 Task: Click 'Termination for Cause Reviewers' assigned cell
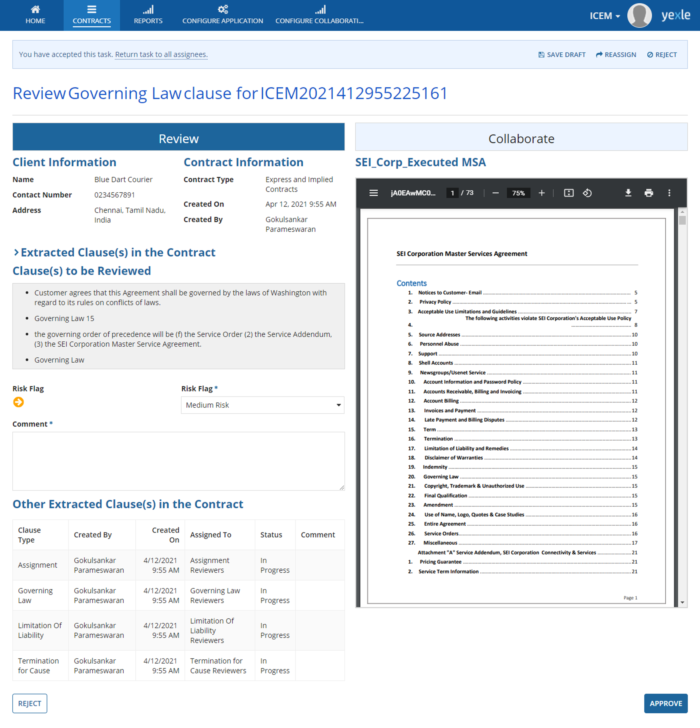(220, 666)
